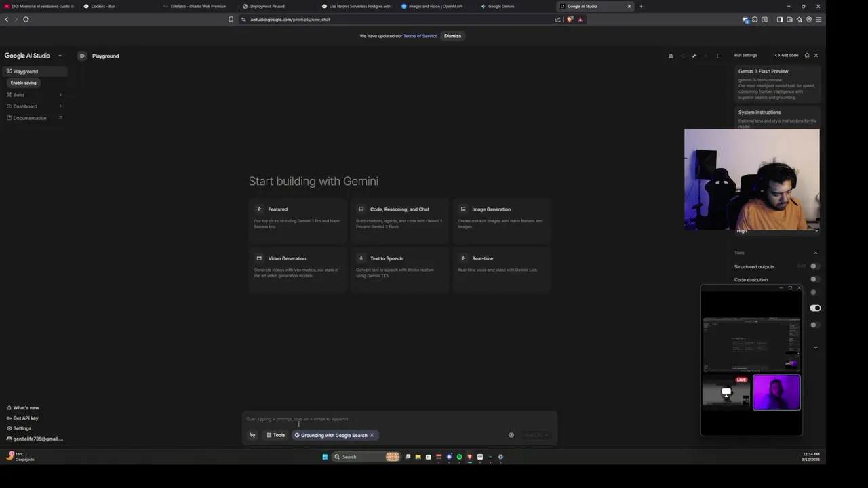The width and height of the screenshot is (868, 488).
Task: Switch to the Google Gemini browser tab
Action: tap(514, 6)
